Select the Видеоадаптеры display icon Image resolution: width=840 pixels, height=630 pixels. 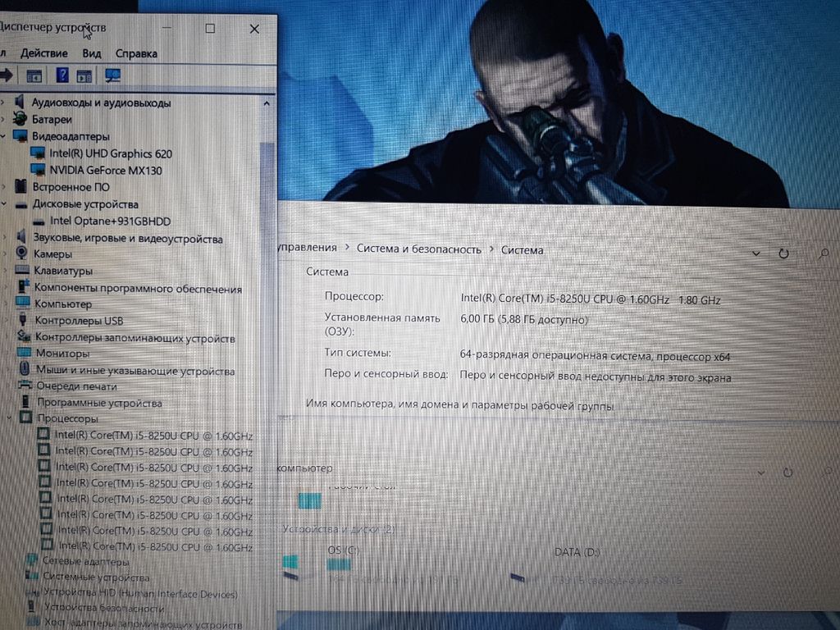pos(21,135)
